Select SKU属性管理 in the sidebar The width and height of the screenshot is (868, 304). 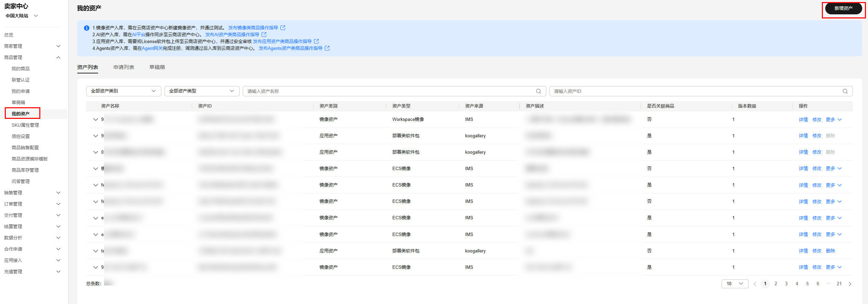[25, 125]
